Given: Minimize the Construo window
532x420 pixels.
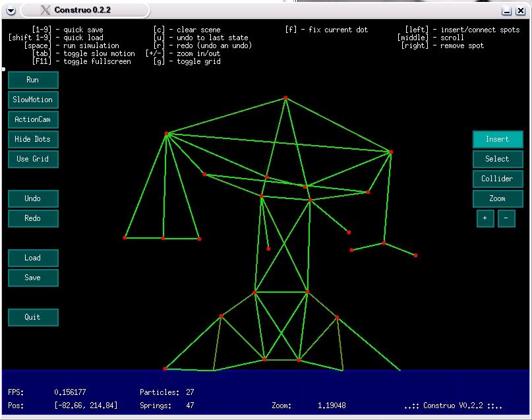Looking at the screenshot, I should click(x=506, y=11).
